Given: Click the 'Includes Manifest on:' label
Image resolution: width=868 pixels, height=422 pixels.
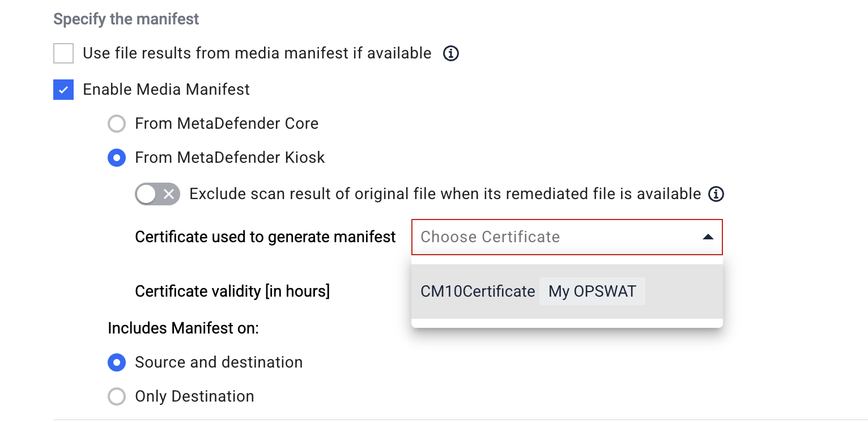Looking at the screenshot, I should pos(183,328).
